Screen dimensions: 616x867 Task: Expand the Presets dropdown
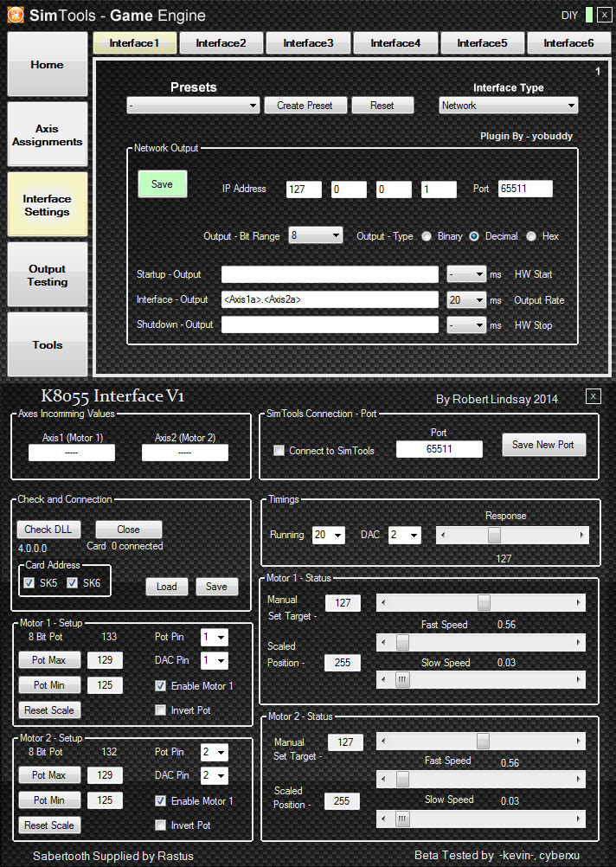193,105
